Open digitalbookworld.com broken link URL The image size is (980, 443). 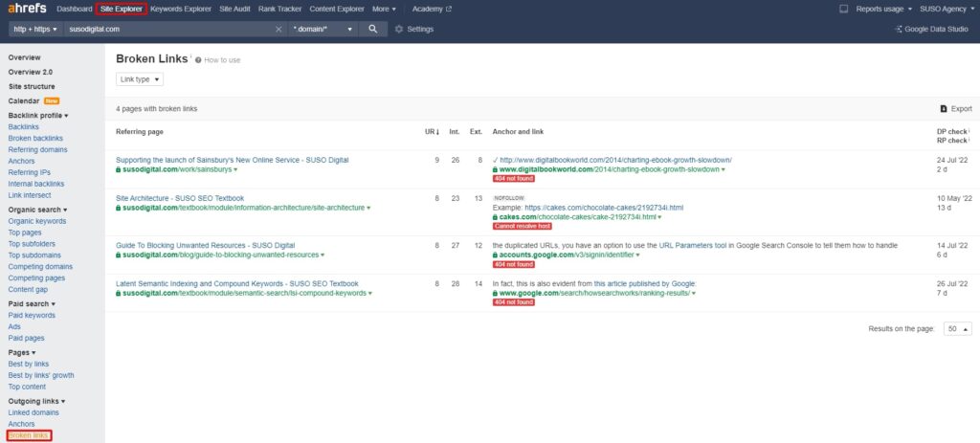click(x=609, y=169)
